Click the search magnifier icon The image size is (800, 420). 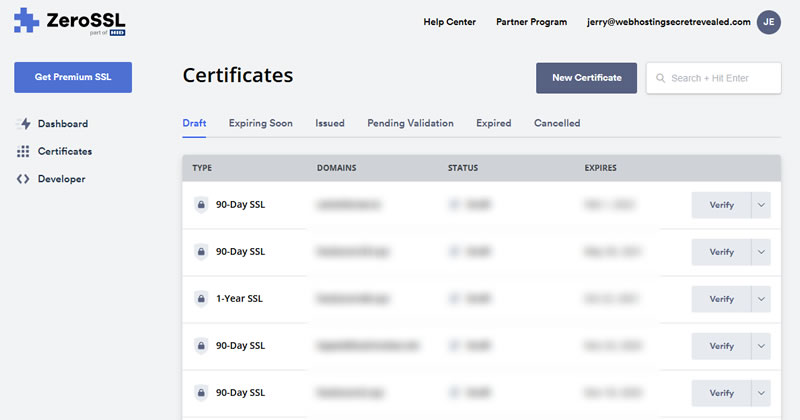pos(660,78)
